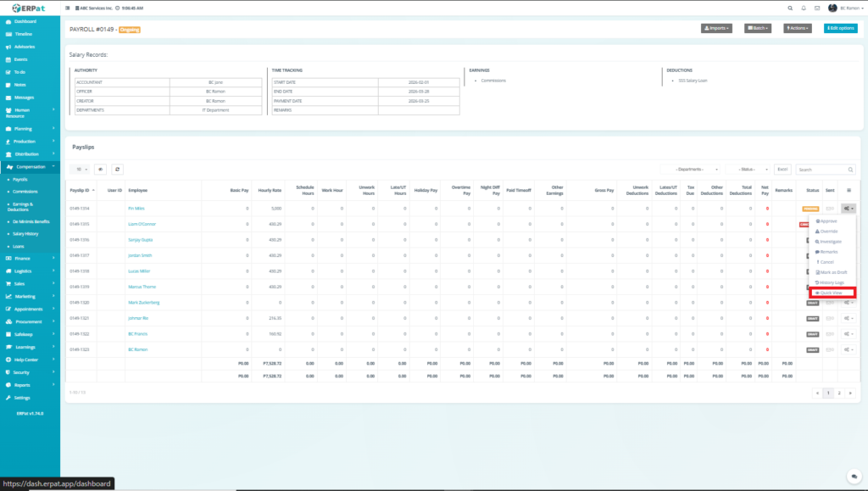Open the chat bubble icon at bottom right
868x491 pixels.
point(854,477)
